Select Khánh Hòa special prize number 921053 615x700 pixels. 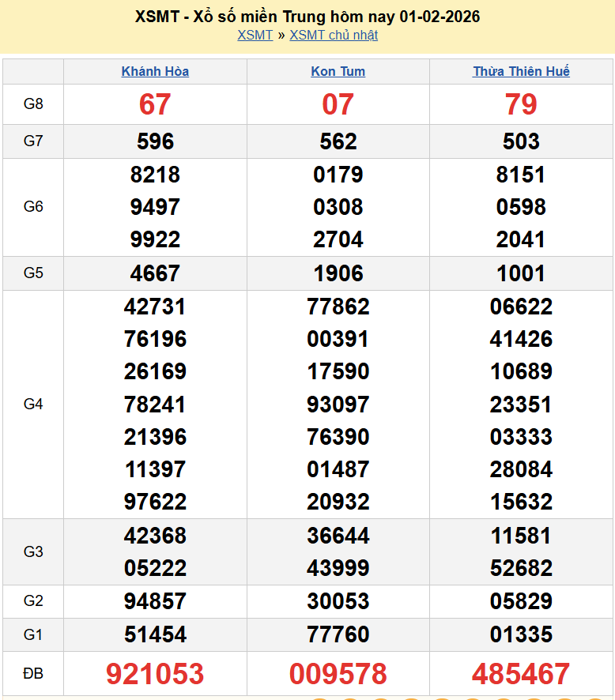[x=155, y=674]
